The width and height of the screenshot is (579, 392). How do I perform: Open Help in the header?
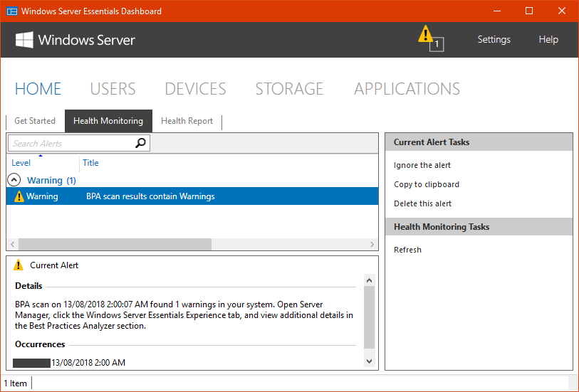tap(548, 39)
